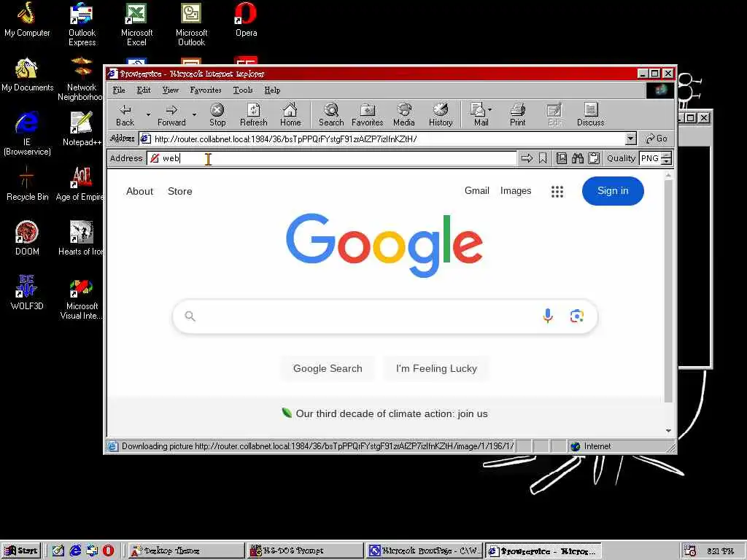
Task: Open the Favorites toolbar button
Action: [x=368, y=115]
